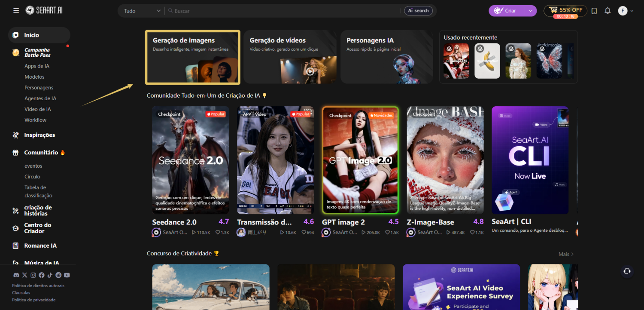This screenshot has width=644, height=310.
Task: Open the YouTube social link
Action: click(67, 275)
